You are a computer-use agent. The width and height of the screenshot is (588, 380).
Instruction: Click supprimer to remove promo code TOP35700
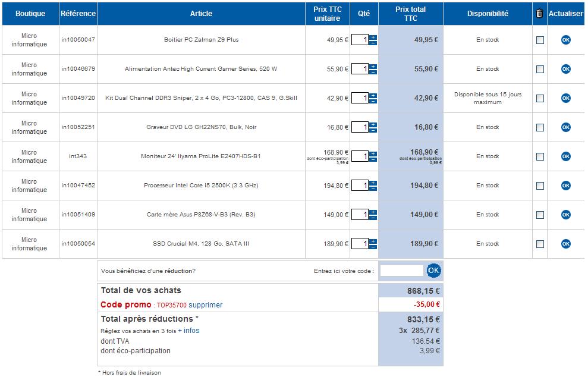[206, 305]
